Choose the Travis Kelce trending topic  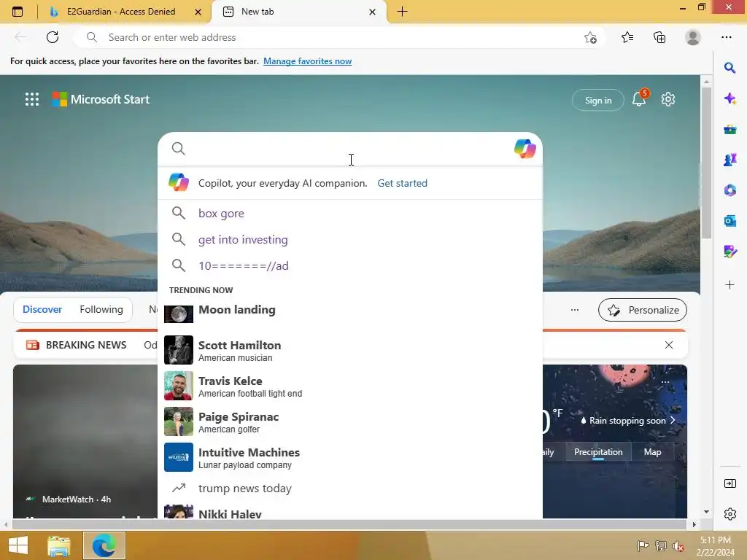[x=350, y=386]
